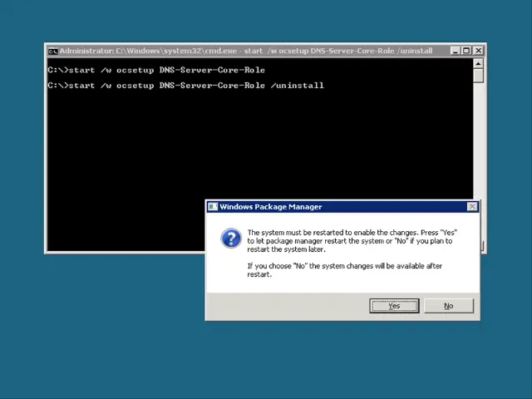This screenshot has height=399, width=532.
Task: Click the blue question mark icon
Action: [x=231, y=239]
